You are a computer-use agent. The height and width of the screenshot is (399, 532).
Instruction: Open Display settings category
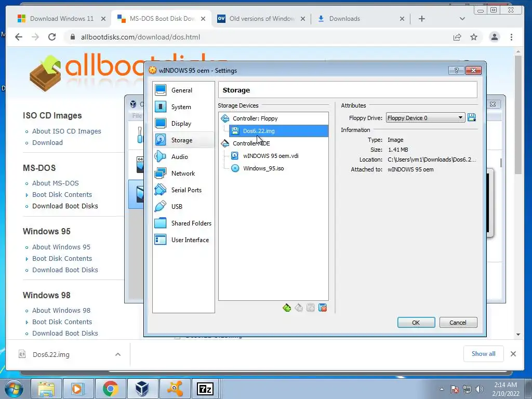183,124
